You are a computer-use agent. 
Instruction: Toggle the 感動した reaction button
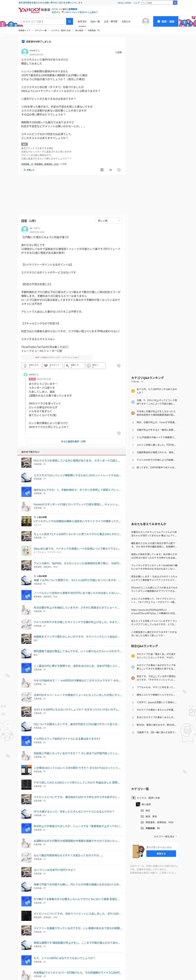click(74, 366)
